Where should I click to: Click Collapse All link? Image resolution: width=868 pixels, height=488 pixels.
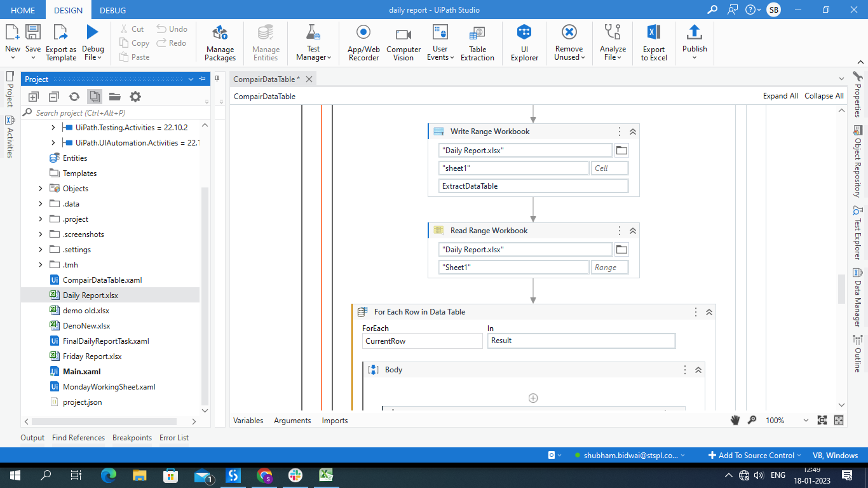click(824, 96)
